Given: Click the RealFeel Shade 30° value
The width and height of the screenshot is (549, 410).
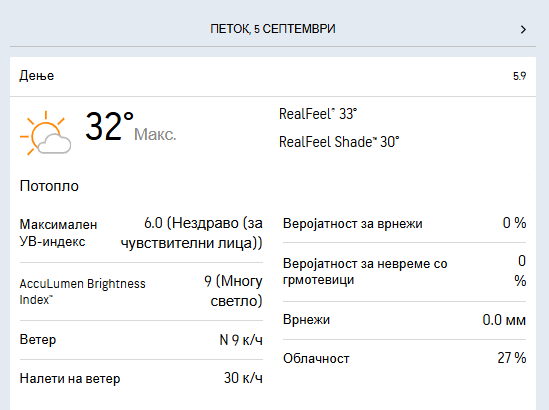Looking at the screenshot, I should click(x=339, y=142).
